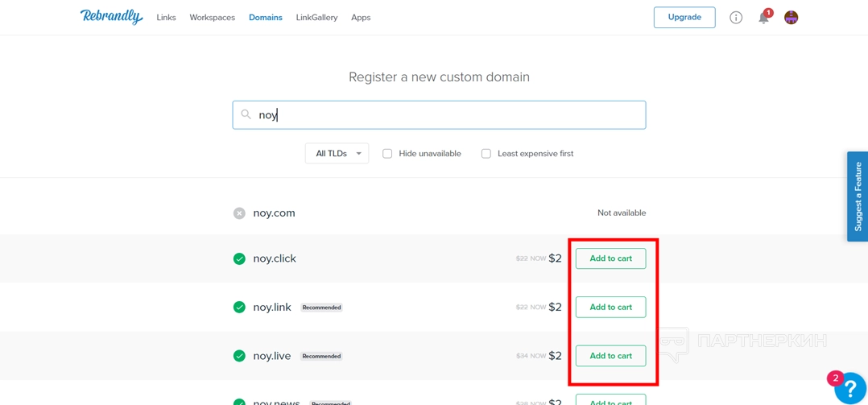Screen dimensions: 868x405
Task: Open the Workspaces menu item
Action: 212,18
